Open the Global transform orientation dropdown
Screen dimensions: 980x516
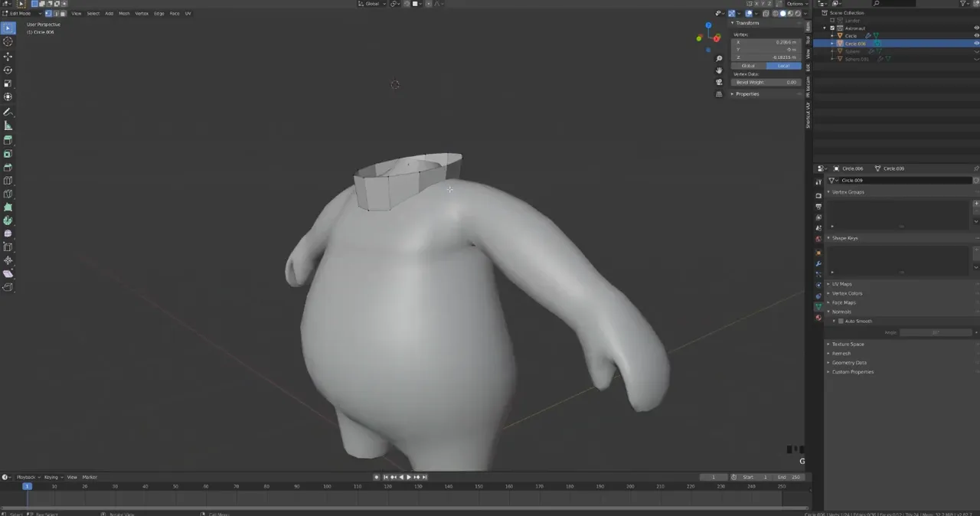coord(372,4)
